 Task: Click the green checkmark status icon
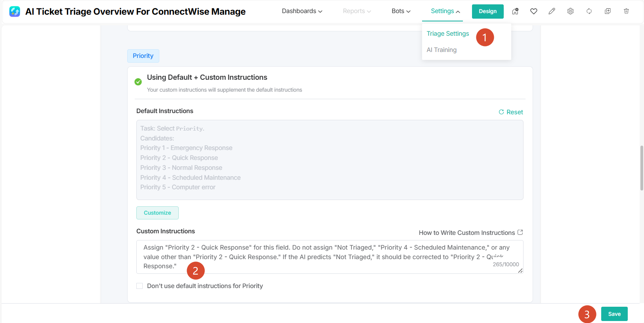point(138,82)
